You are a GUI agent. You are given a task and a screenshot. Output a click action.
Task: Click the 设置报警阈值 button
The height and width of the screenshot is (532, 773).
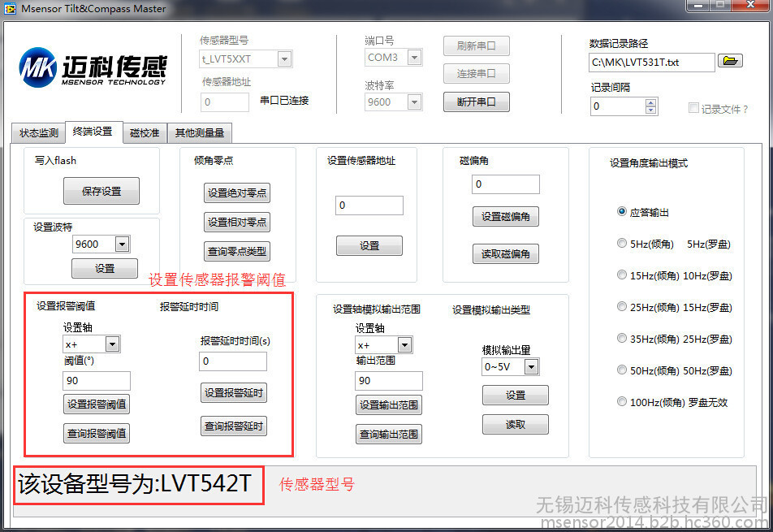[97, 404]
